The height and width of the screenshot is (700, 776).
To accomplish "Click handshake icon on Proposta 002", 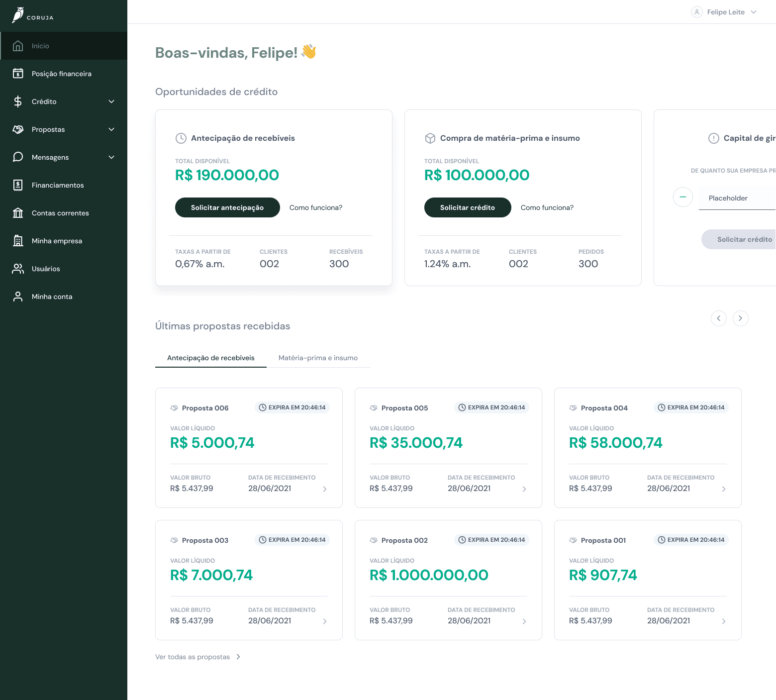I will tap(374, 540).
